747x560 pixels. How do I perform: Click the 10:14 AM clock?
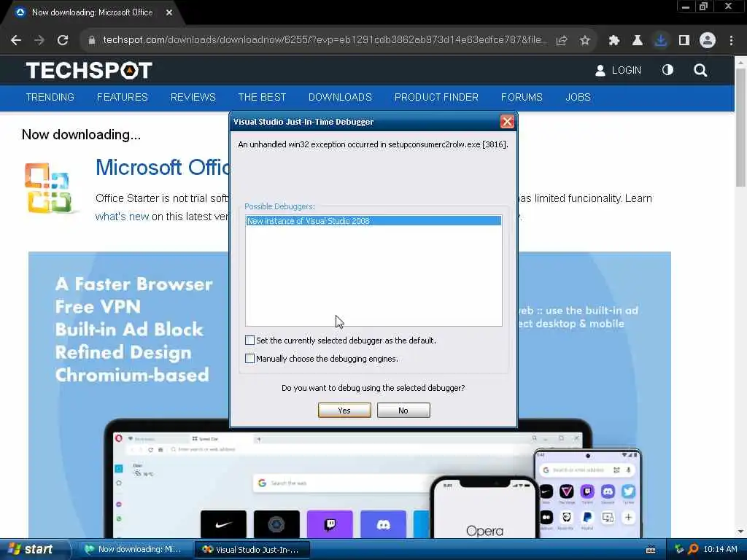point(720,550)
